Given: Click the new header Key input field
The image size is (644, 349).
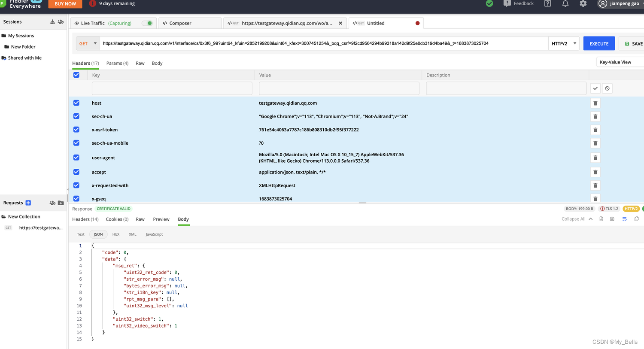Looking at the screenshot, I should [172, 88].
